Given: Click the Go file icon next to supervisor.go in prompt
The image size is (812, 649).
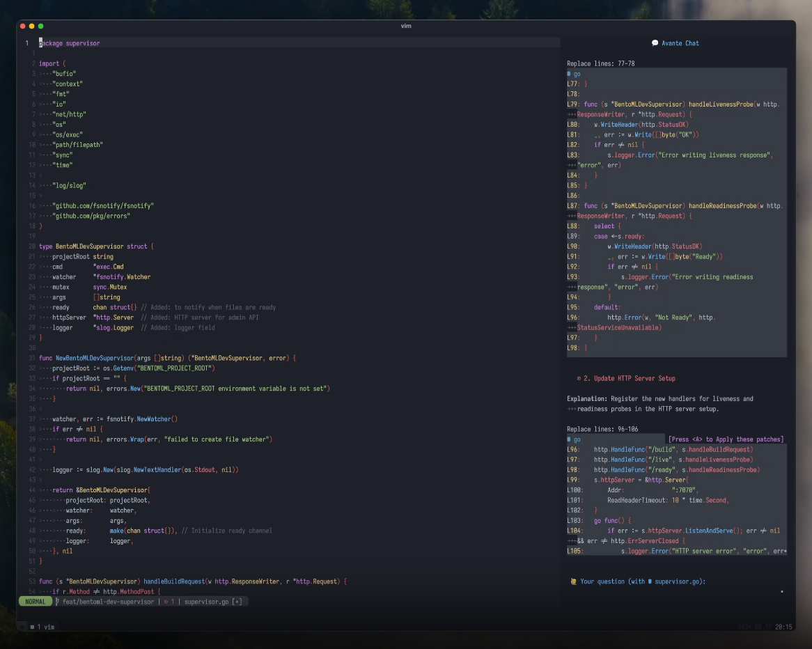Looking at the screenshot, I should pyautogui.click(x=650, y=581).
